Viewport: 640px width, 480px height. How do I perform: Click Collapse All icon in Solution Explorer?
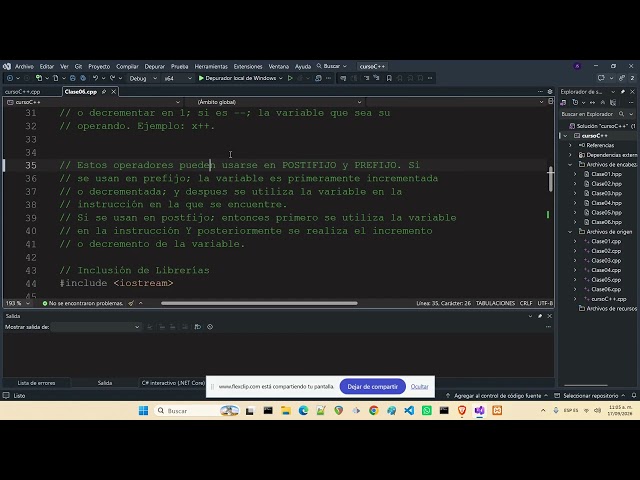click(603, 102)
